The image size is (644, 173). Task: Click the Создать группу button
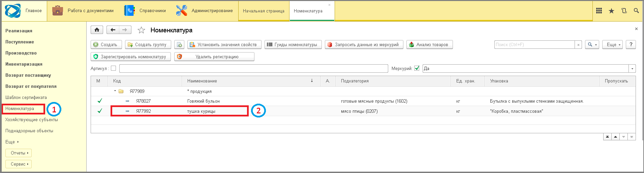pyautogui.click(x=148, y=44)
